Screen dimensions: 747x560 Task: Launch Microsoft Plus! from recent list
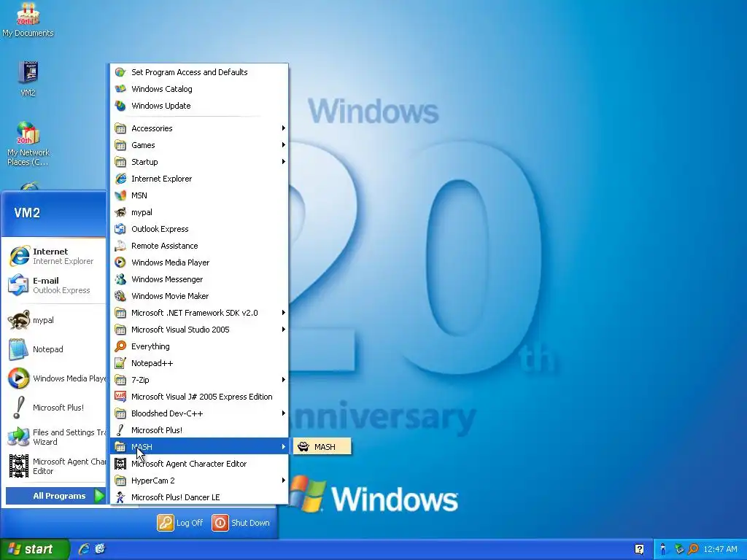point(55,407)
